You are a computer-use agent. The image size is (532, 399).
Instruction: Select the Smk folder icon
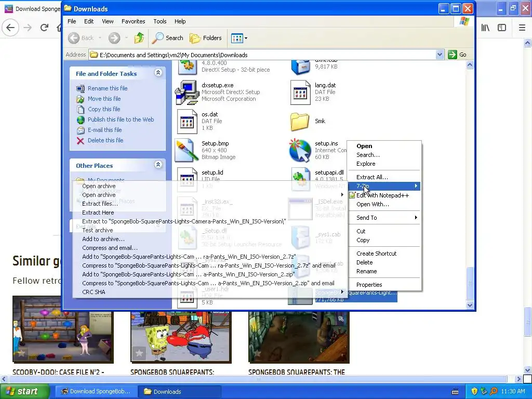300,122
